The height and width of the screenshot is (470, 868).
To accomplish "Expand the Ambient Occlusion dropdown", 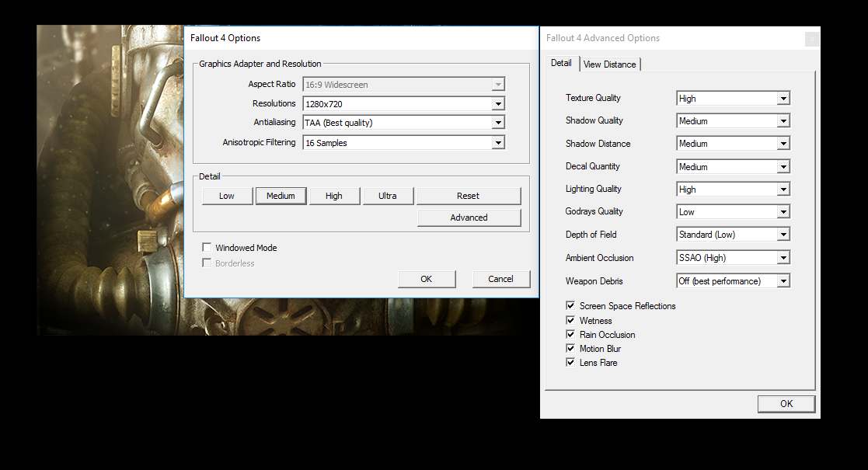I will pos(733,258).
